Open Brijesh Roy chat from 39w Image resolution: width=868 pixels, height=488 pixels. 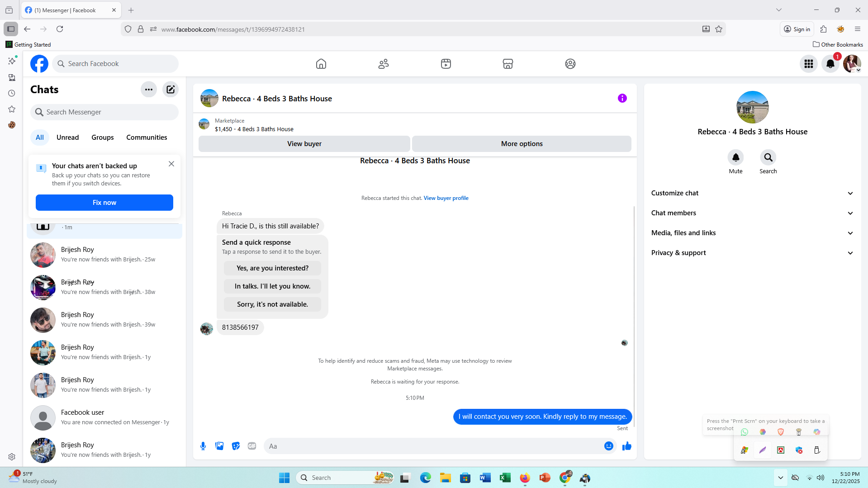click(104, 320)
